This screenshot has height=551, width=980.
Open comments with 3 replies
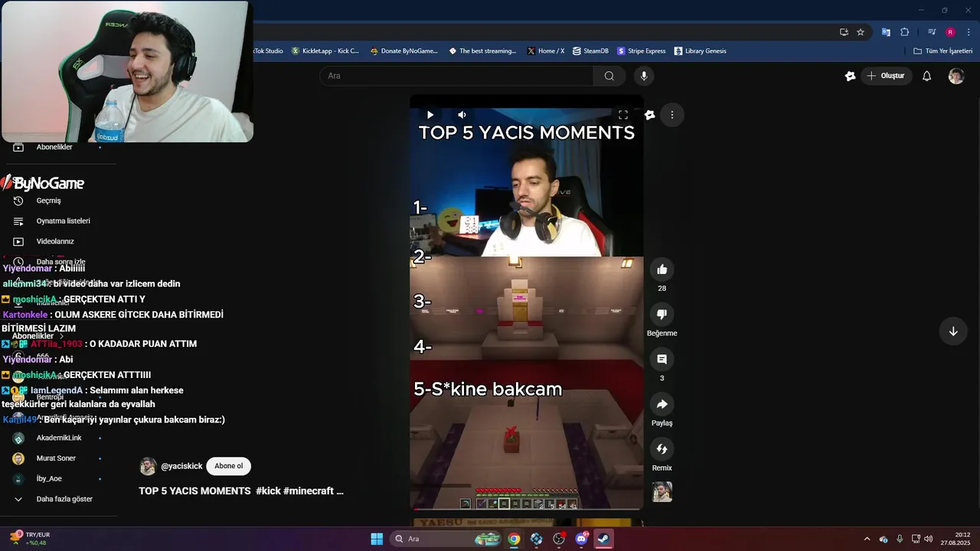(662, 359)
